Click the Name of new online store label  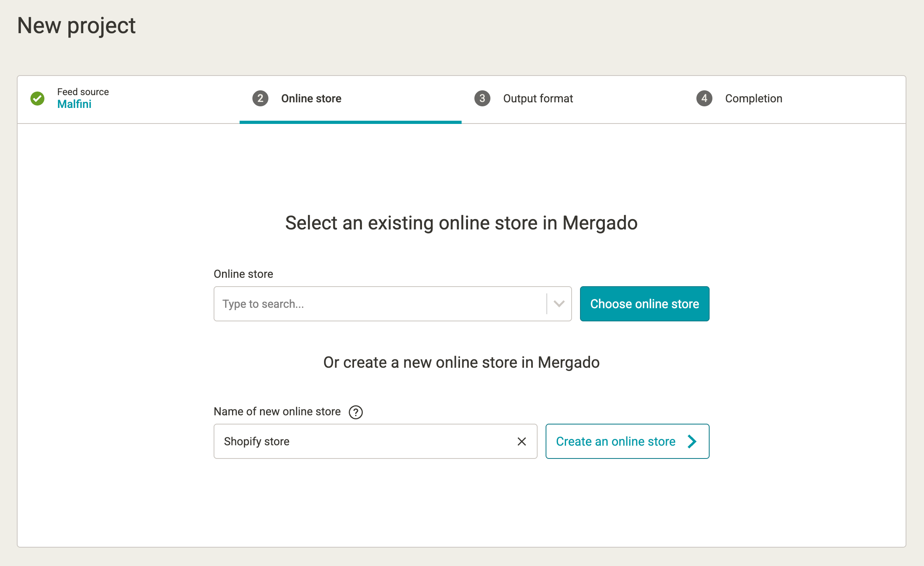tap(277, 411)
